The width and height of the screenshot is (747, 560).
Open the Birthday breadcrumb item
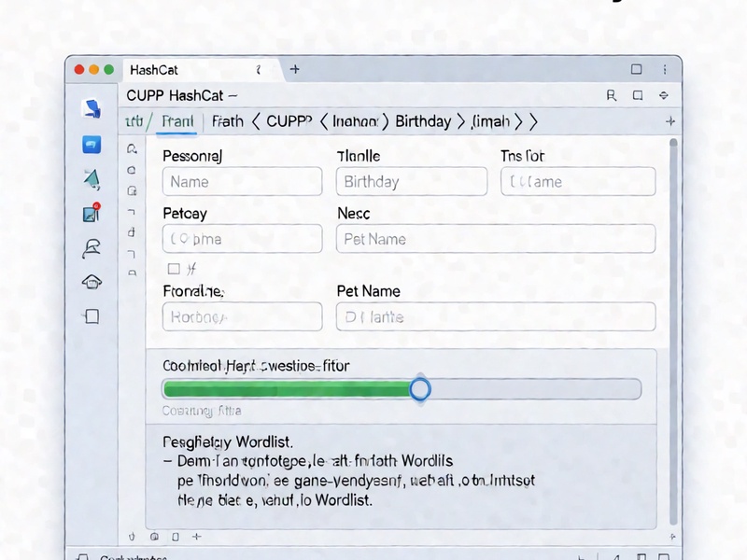point(423,121)
